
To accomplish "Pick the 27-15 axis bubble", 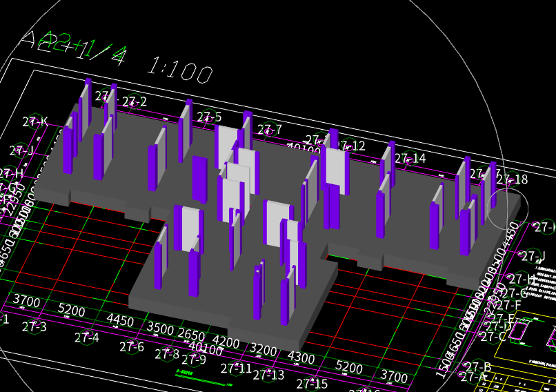I will [x=312, y=384].
